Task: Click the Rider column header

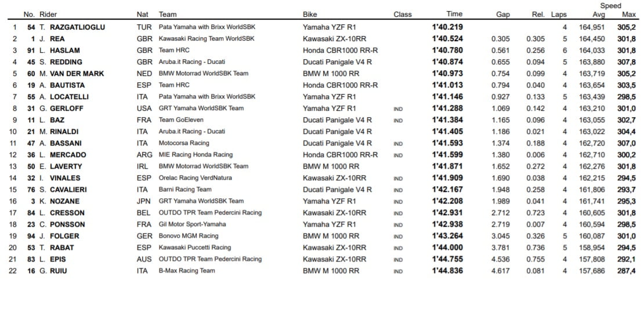Action: click(x=48, y=14)
